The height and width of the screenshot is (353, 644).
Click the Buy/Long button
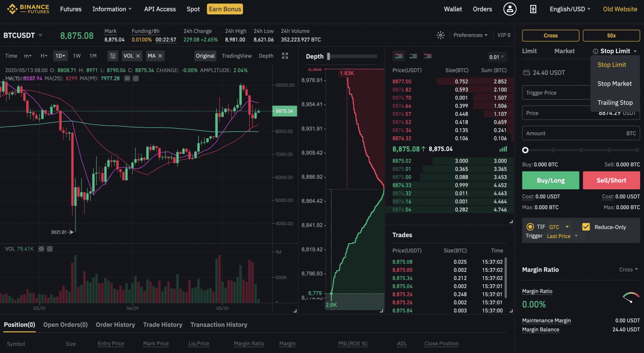pos(551,180)
